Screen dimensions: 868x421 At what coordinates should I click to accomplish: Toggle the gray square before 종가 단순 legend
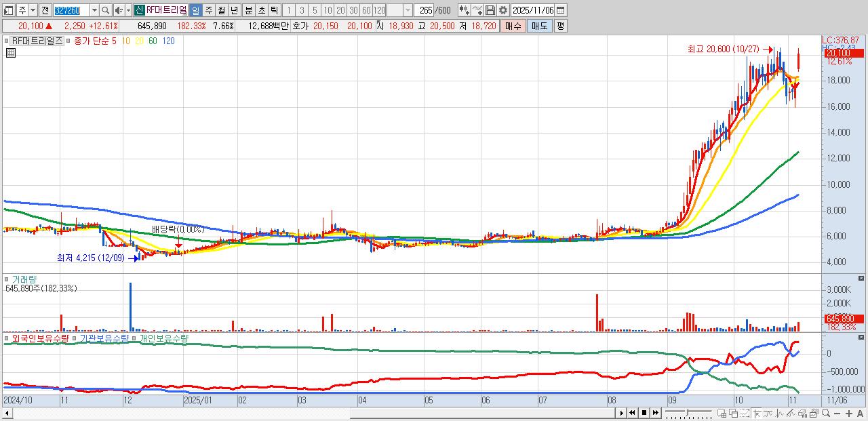(x=69, y=41)
